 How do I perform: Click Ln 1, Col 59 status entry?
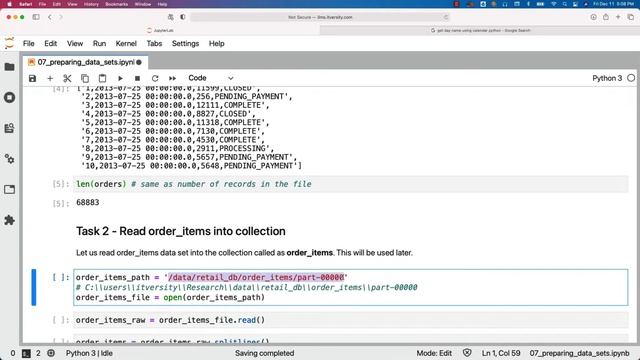501,353
